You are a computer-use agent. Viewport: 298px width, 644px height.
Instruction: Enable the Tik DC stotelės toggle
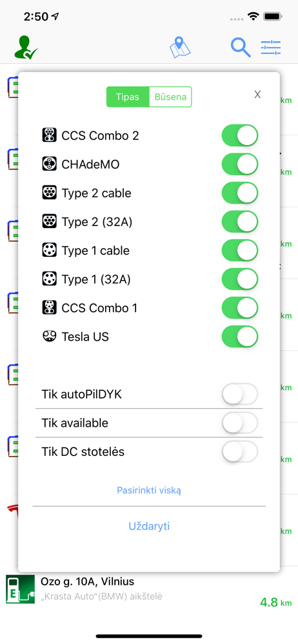point(240,452)
